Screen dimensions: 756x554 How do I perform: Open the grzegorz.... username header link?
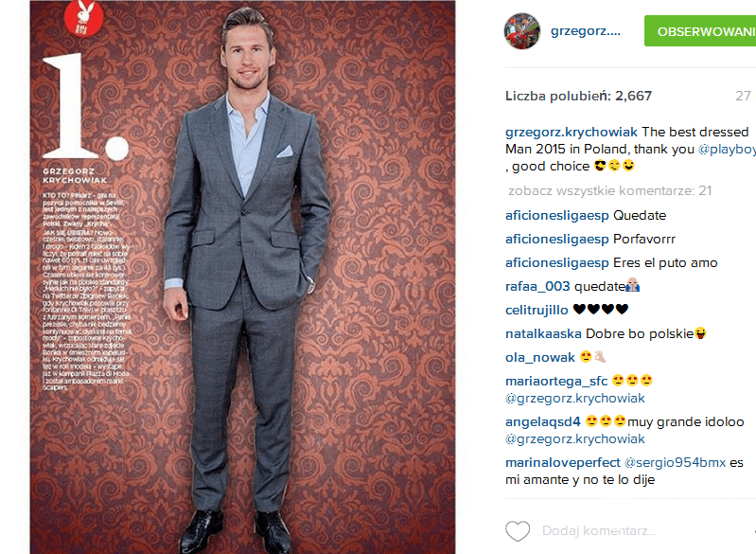coord(586,31)
